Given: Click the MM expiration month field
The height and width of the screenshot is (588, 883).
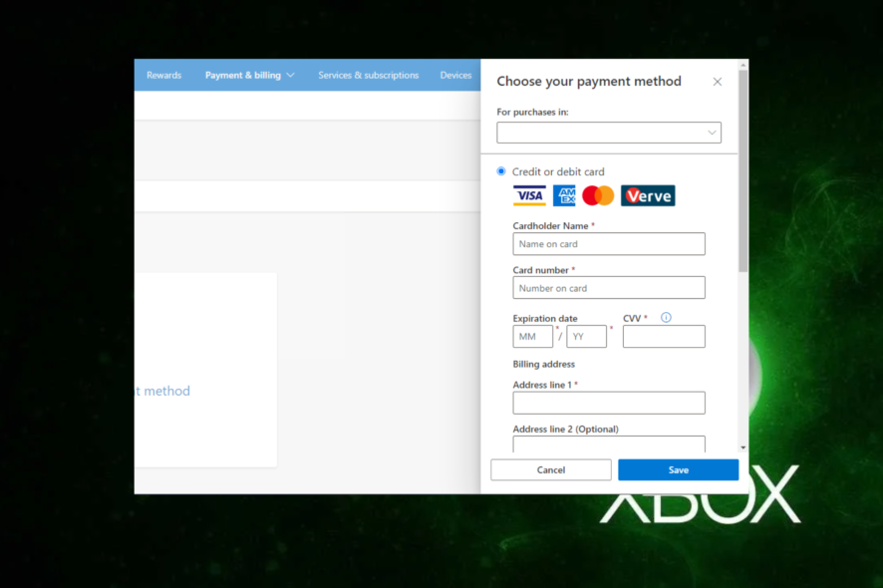Looking at the screenshot, I should [533, 336].
